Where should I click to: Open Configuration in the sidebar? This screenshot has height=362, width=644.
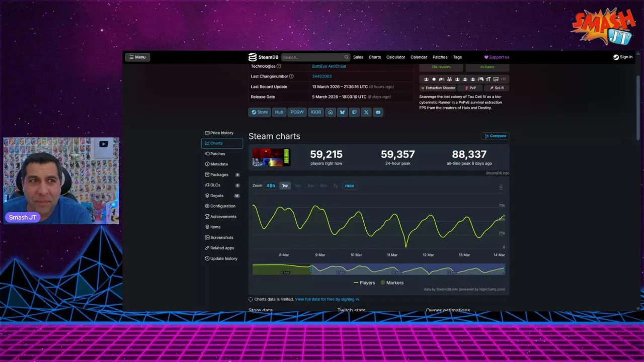tap(221, 206)
